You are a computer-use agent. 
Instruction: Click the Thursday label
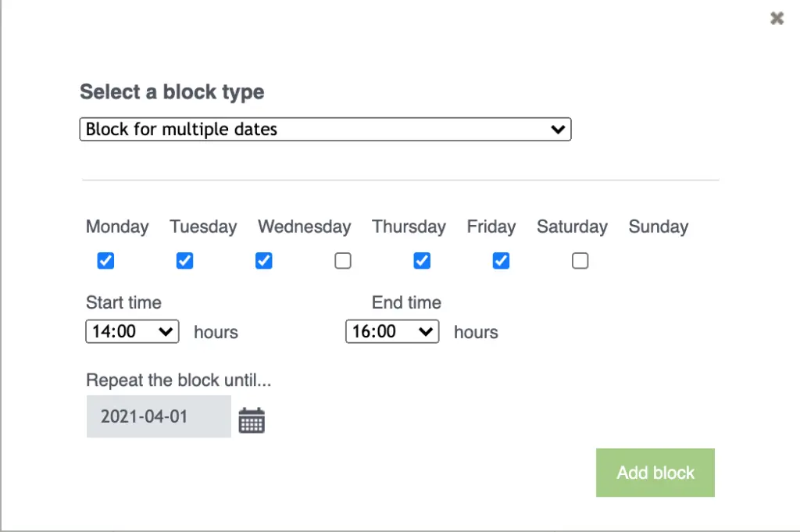(x=409, y=227)
